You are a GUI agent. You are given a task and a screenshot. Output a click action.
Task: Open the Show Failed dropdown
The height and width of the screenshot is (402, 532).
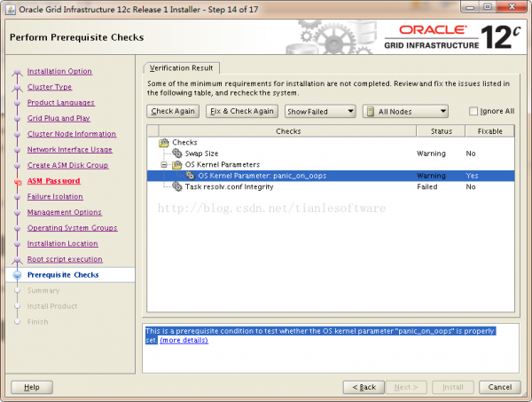pos(320,111)
